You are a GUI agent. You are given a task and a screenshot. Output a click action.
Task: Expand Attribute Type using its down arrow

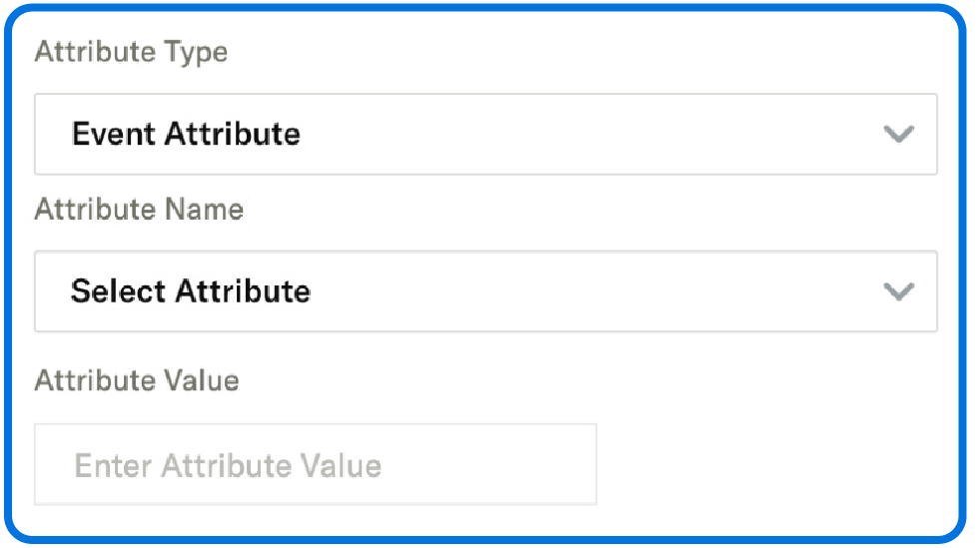(899, 135)
